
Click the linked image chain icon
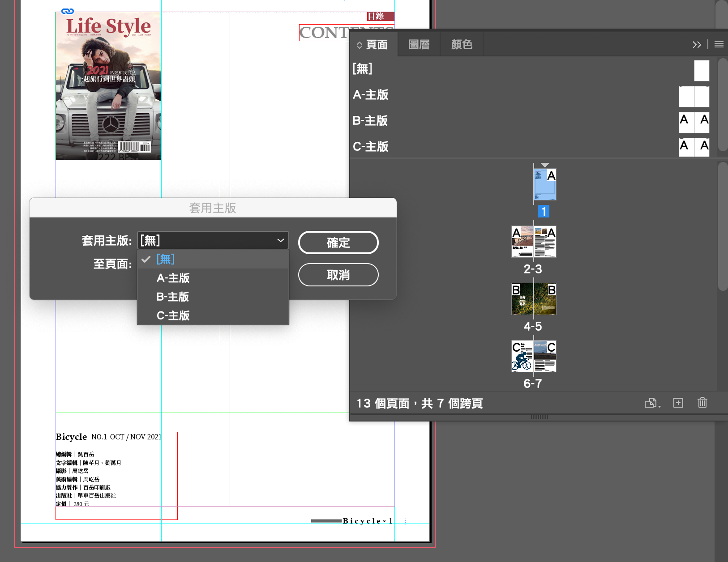point(68,11)
